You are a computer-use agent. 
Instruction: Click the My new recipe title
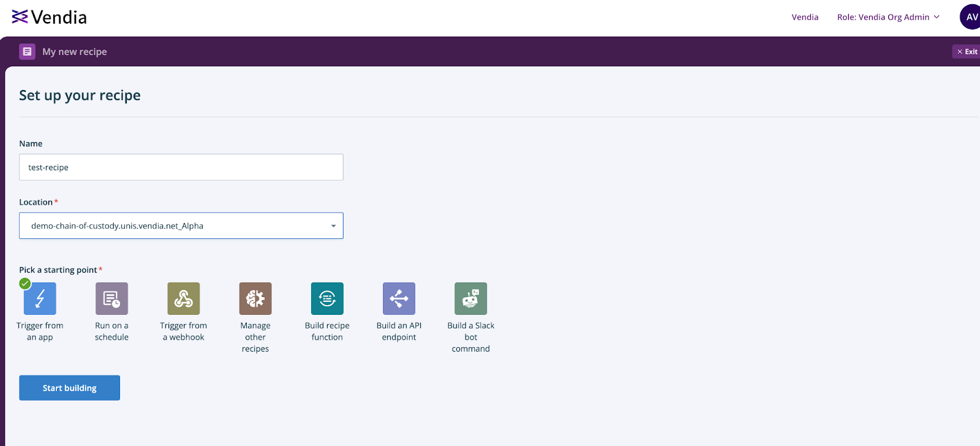coord(75,51)
